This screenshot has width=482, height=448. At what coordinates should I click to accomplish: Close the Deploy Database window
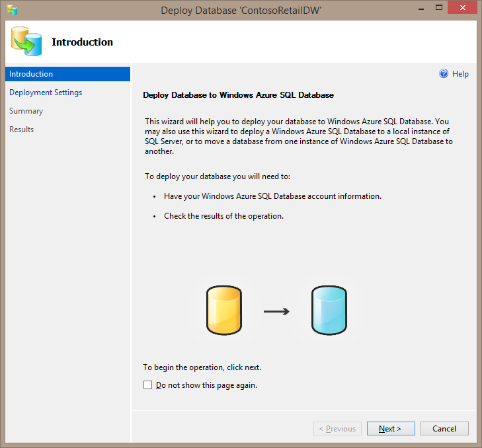463,8
